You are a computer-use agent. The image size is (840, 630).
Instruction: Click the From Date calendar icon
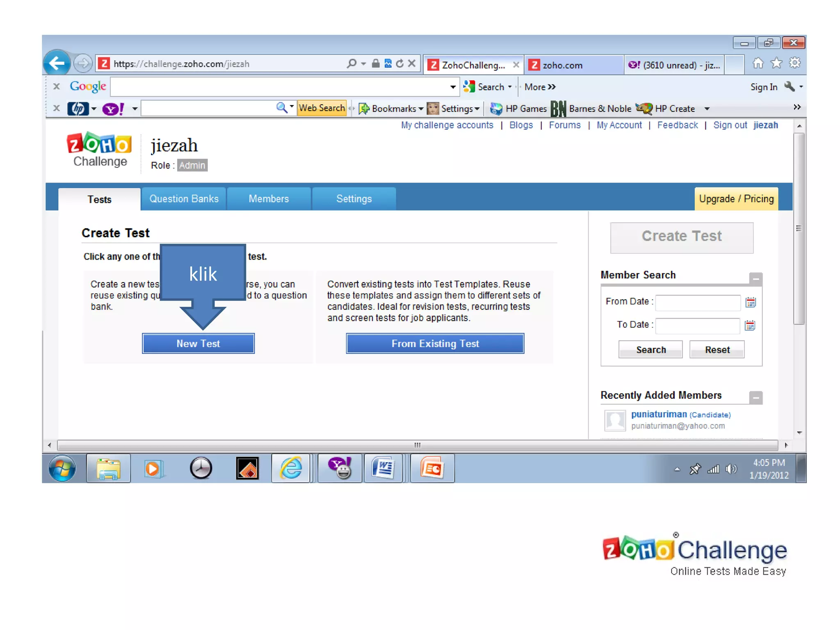750,303
